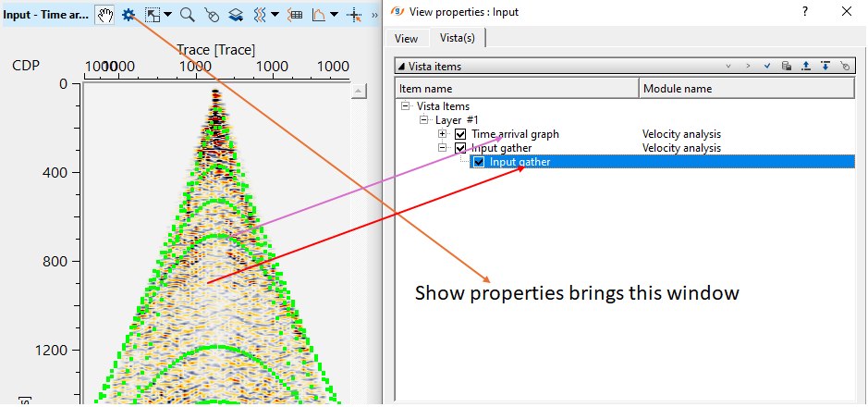Viewport: 868px width, 407px height.
Task: Click the magnifier zoom tool
Action: [x=187, y=15]
